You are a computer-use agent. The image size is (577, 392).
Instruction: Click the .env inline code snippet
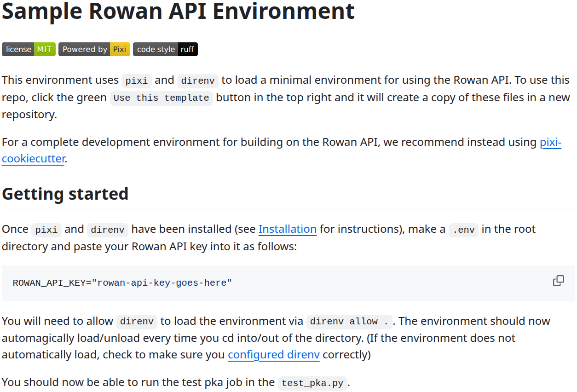[463, 230]
